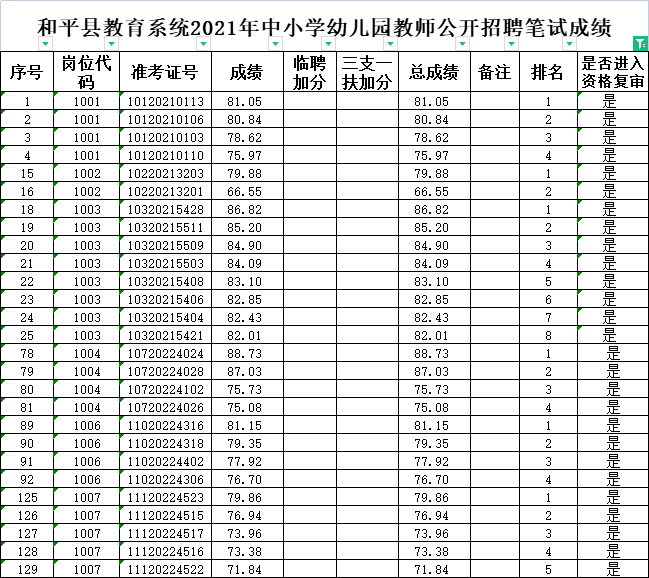Open filter dropdown for 备注 column
649x578 pixels.
(x=511, y=43)
